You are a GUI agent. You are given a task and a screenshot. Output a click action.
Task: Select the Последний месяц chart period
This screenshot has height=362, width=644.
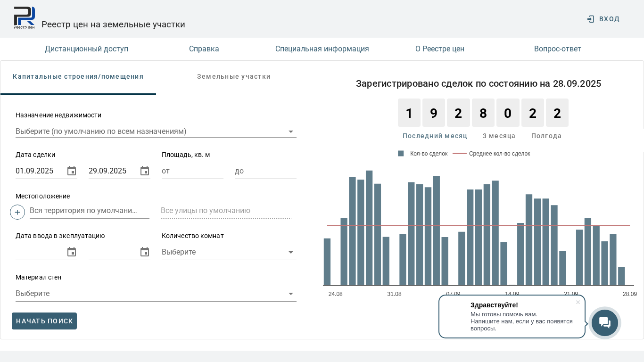point(435,136)
